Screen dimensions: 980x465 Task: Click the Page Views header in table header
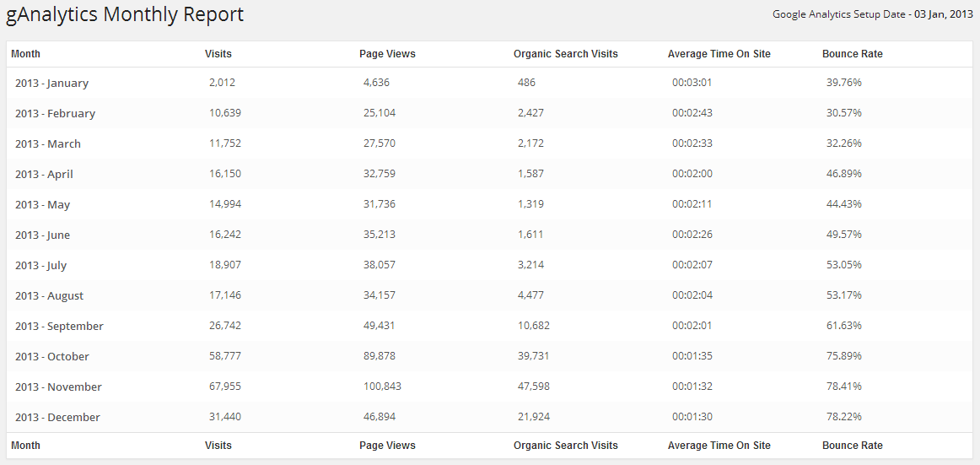387,54
